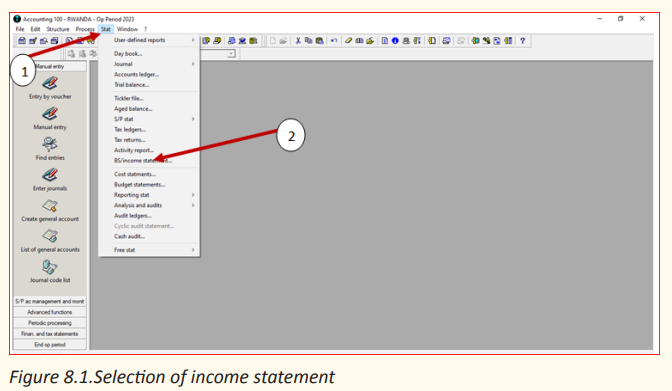Open the File menu

(x=20, y=29)
